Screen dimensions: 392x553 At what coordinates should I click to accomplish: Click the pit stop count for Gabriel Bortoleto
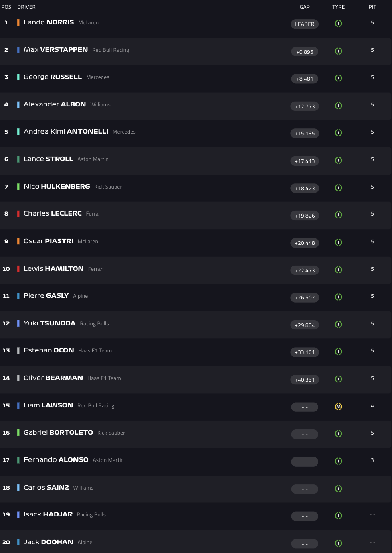tap(372, 433)
